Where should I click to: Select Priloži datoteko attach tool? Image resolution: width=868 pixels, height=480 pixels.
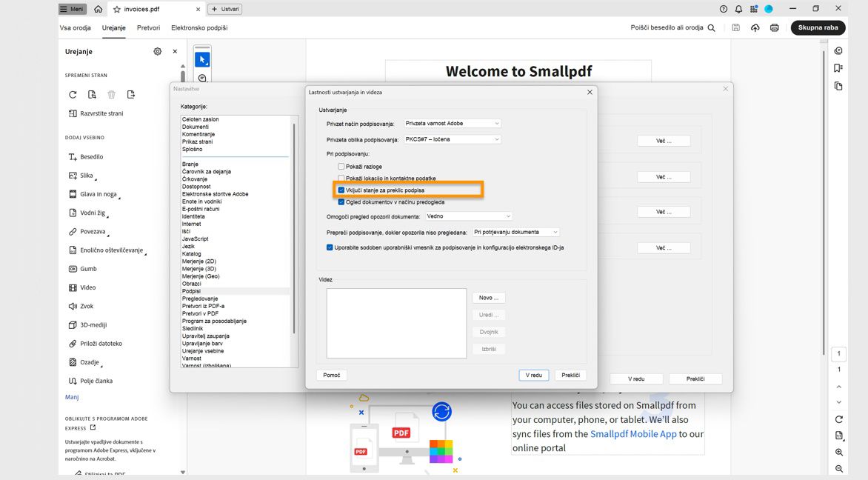click(96, 344)
